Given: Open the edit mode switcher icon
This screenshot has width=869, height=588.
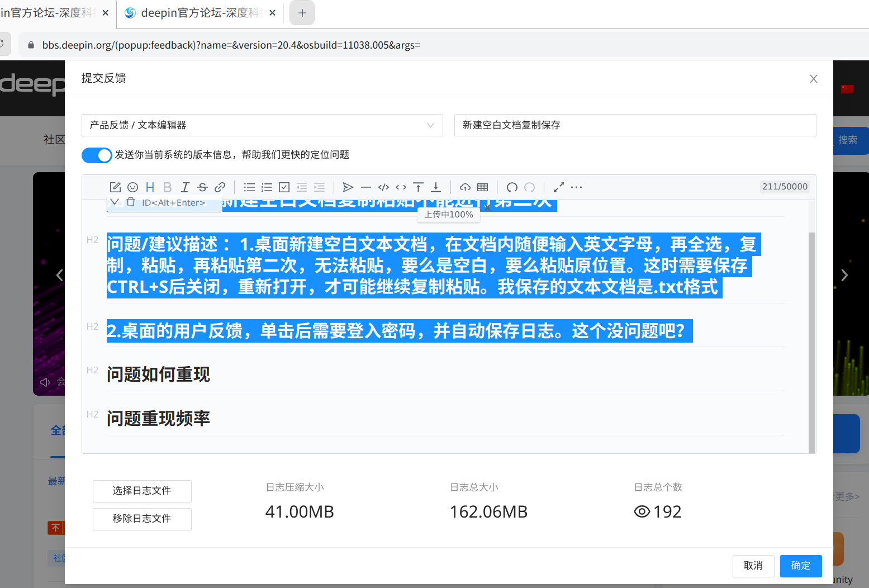Looking at the screenshot, I should [x=115, y=187].
